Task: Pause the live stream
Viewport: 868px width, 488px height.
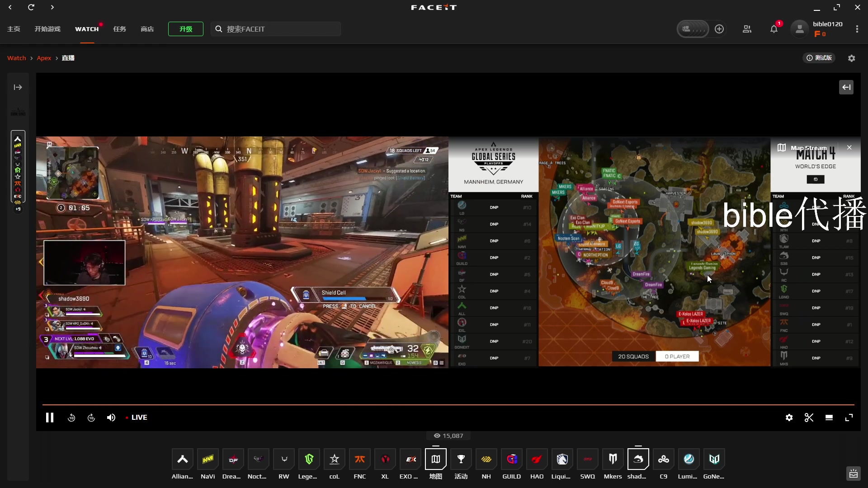Action: coord(50,418)
